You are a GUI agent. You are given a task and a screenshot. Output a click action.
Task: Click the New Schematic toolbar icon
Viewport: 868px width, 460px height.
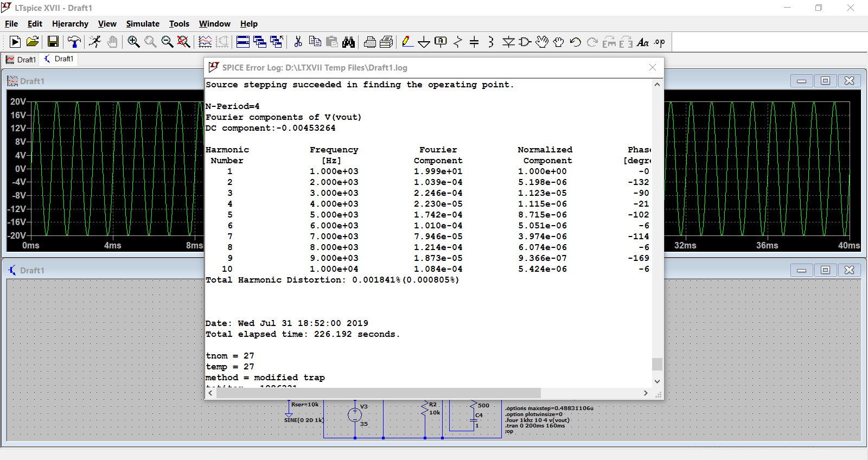tap(15, 42)
